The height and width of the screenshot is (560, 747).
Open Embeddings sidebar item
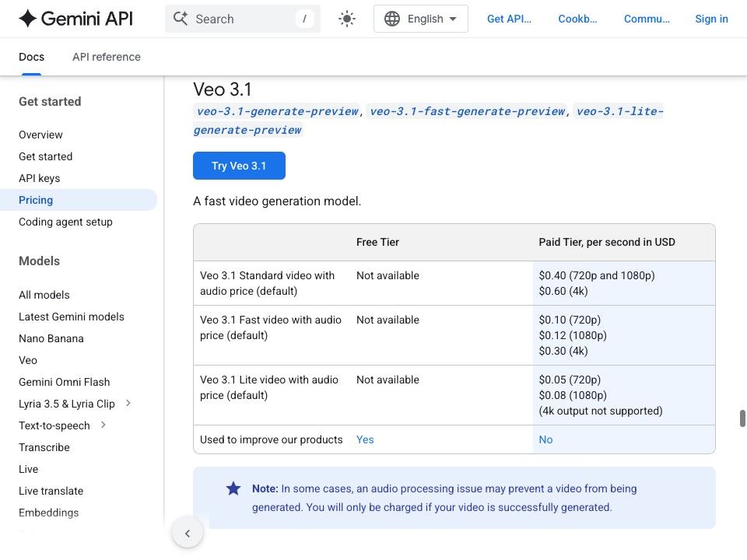(x=48, y=513)
